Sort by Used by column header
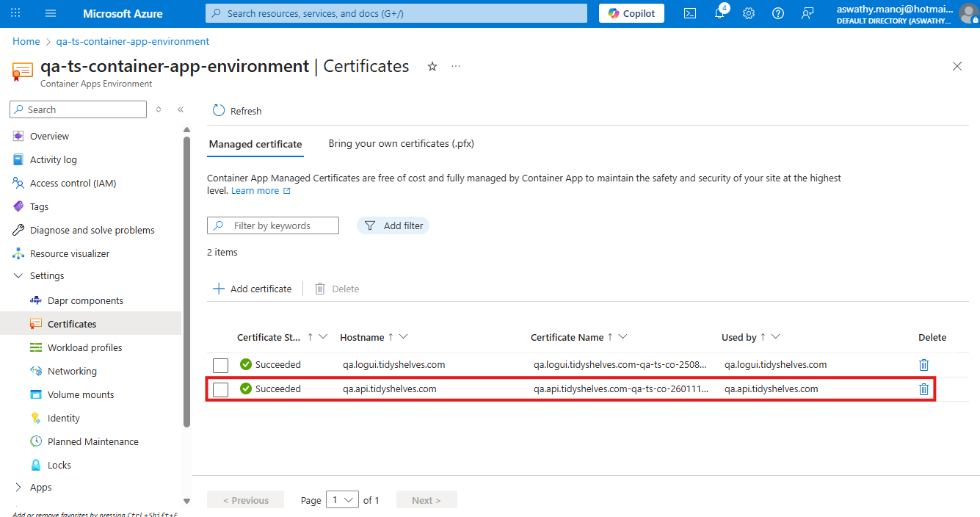 click(x=738, y=338)
